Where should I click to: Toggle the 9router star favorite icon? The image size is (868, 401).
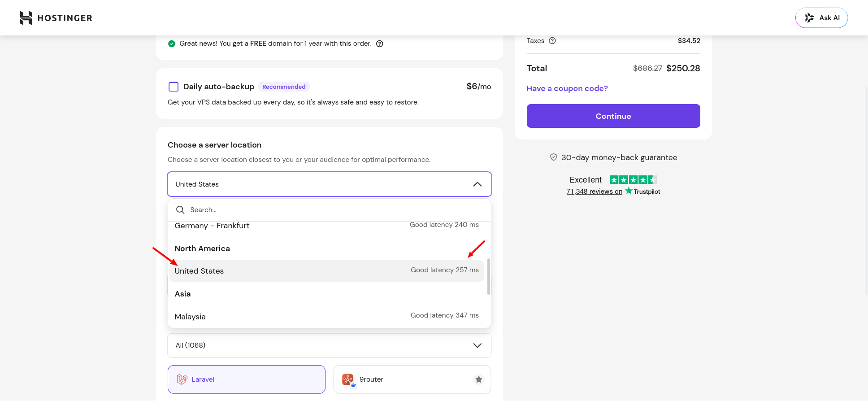pyautogui.click(x=479, y=379)
